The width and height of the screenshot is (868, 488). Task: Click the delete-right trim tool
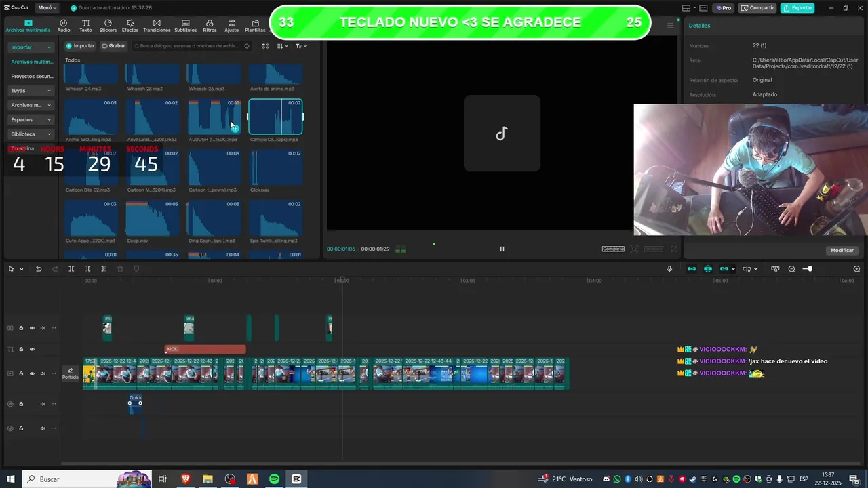pos(103,269)
